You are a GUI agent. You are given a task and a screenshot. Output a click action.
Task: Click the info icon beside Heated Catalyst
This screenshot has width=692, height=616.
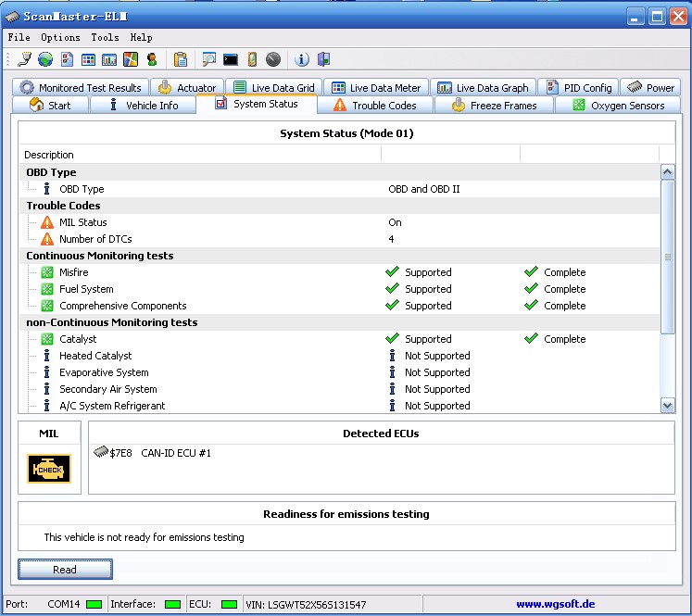(46, 356)
